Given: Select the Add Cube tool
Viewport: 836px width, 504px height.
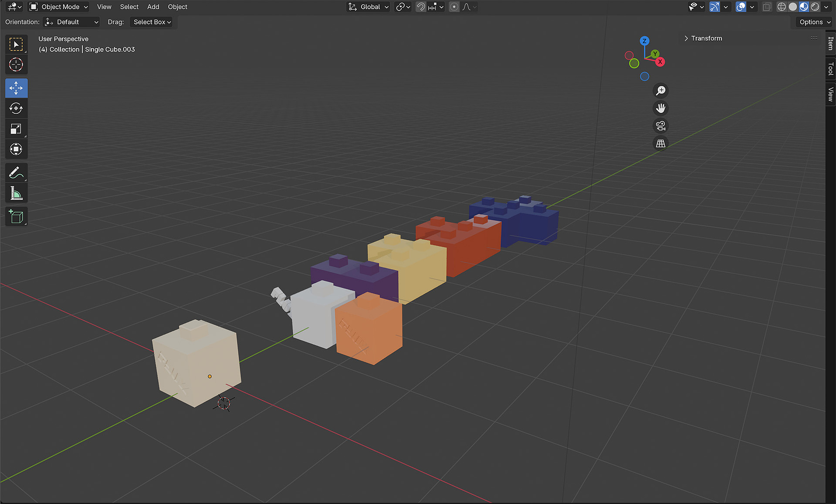Looking at the screenshot, I should pos(16,216).
